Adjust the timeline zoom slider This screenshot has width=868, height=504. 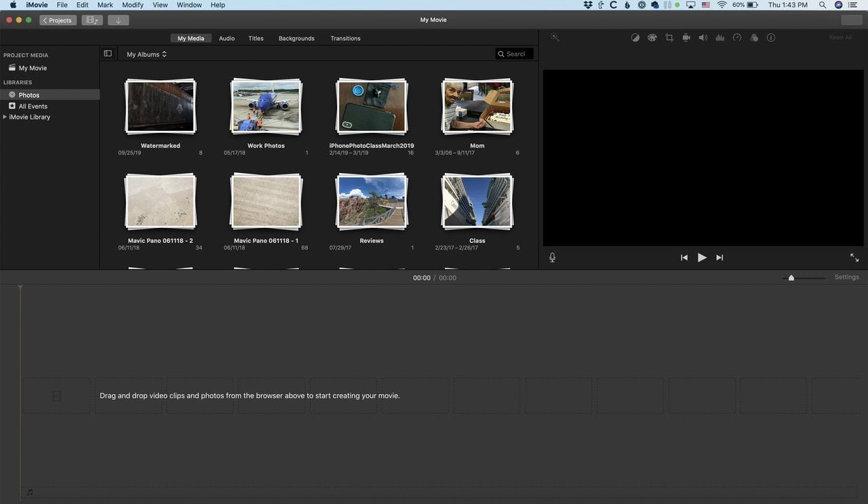791,277
